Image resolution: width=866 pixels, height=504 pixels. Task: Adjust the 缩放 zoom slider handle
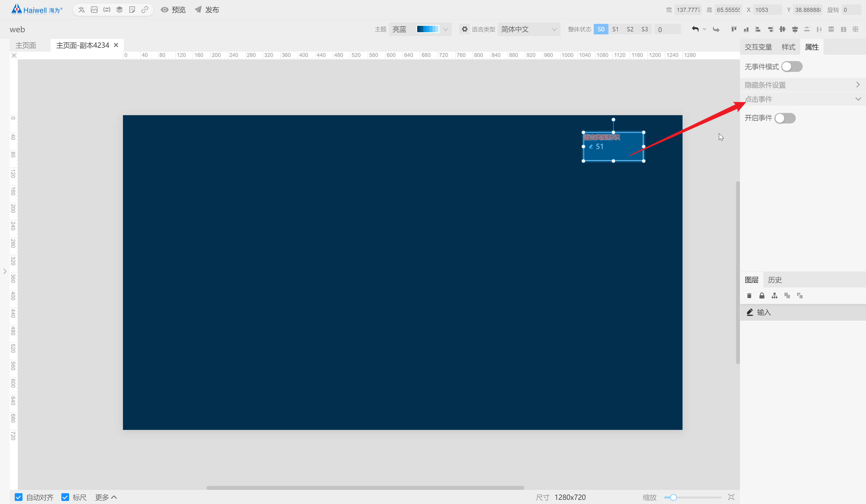(x=673, y=497)
